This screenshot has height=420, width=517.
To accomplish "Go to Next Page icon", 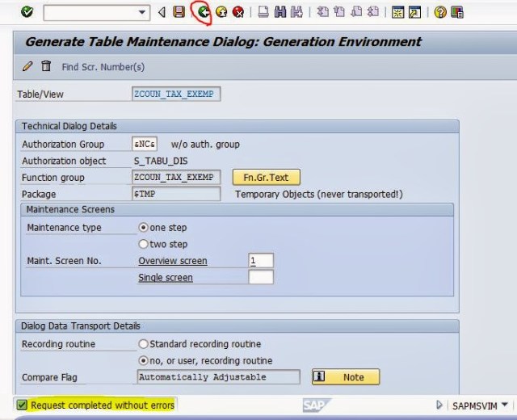I will tap(356, 12).
